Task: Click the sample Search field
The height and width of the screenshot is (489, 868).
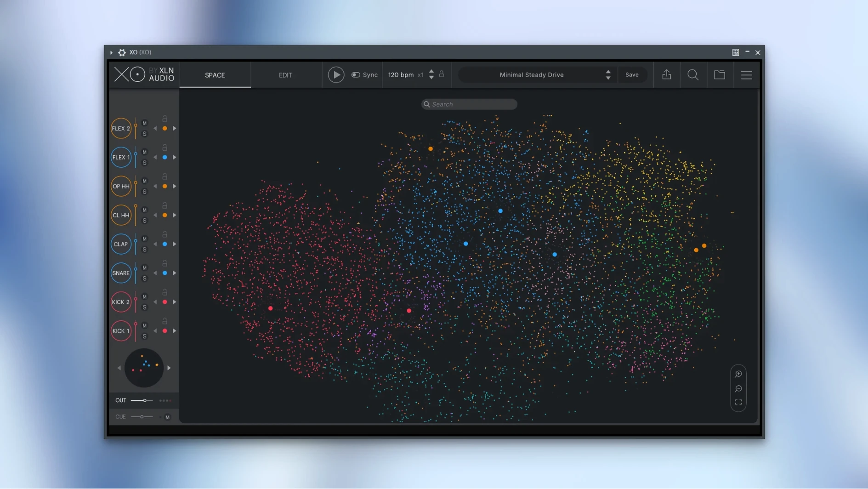Action: tap(469, 104)
